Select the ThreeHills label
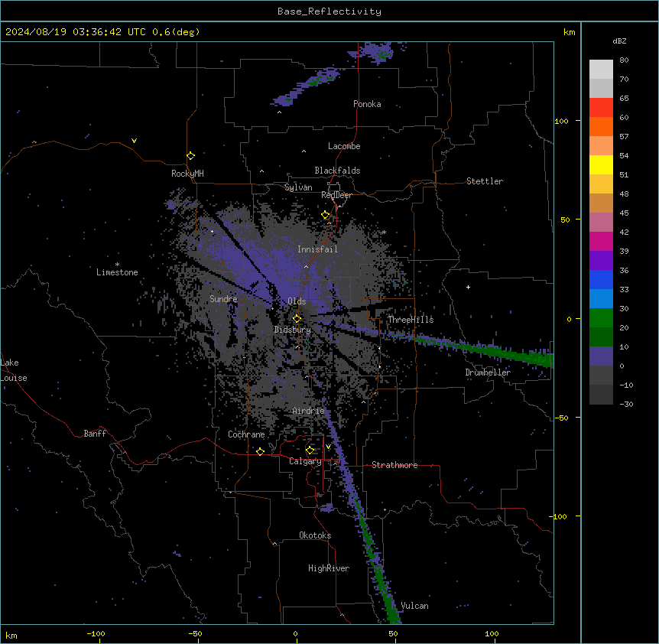The width and height of the screenshot is (659, 644). pos(411,320)
